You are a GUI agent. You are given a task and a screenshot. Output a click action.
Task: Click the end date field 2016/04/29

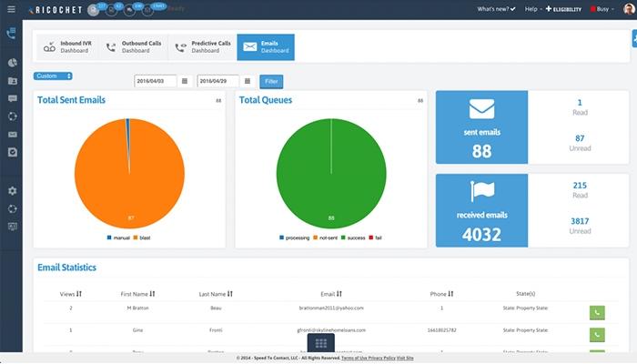click(x=218, y=81)
